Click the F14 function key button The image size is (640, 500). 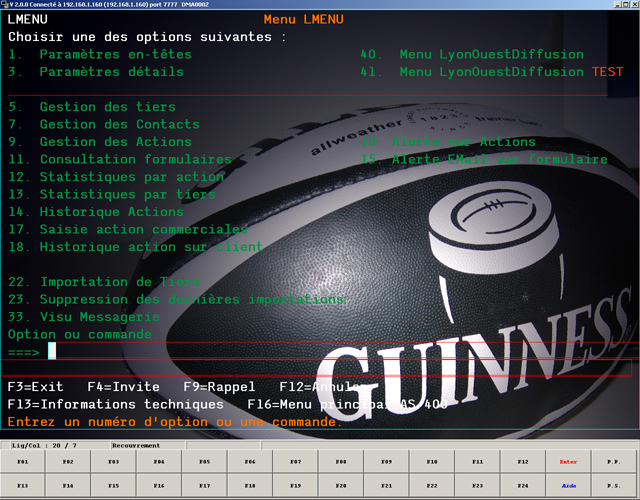point(68,486)
